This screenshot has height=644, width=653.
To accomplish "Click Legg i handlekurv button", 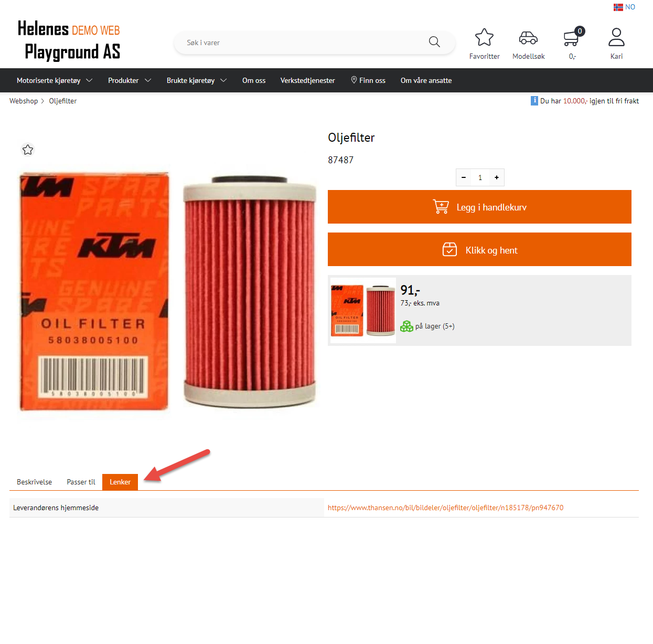I will [479, 207].
